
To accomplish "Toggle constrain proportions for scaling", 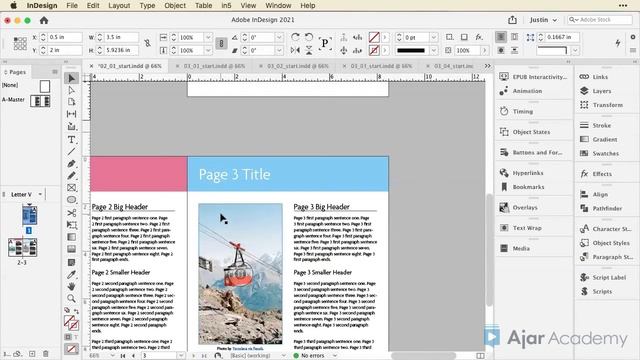I will pos(221,43).
